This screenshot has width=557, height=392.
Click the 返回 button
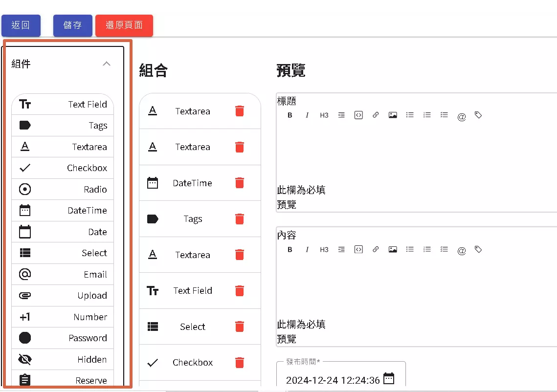tap(21, 25)
